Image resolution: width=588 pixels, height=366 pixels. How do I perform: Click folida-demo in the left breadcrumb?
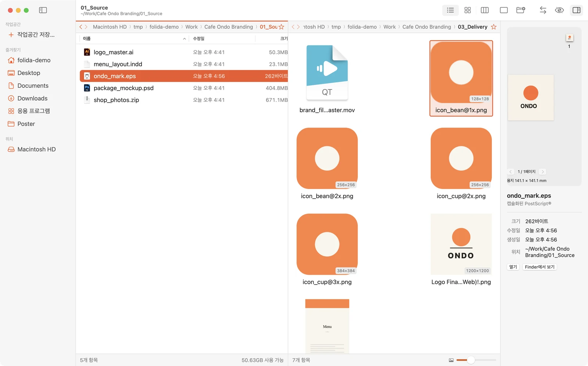coord(164,27)
